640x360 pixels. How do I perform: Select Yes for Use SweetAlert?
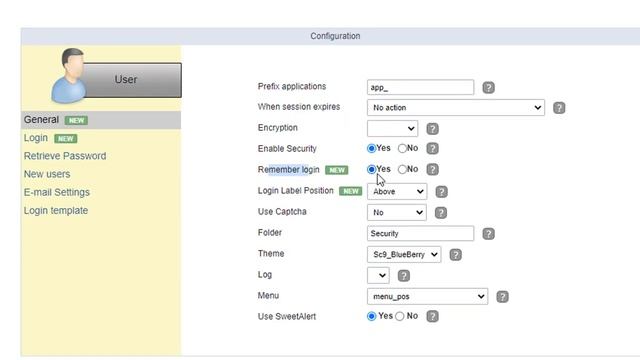[371, 316]
